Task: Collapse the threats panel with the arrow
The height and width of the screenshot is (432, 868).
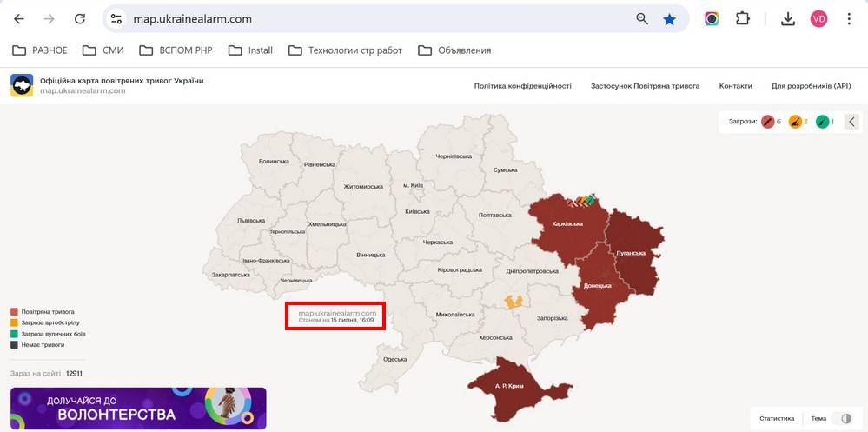Action: click(x=851, y=122)
